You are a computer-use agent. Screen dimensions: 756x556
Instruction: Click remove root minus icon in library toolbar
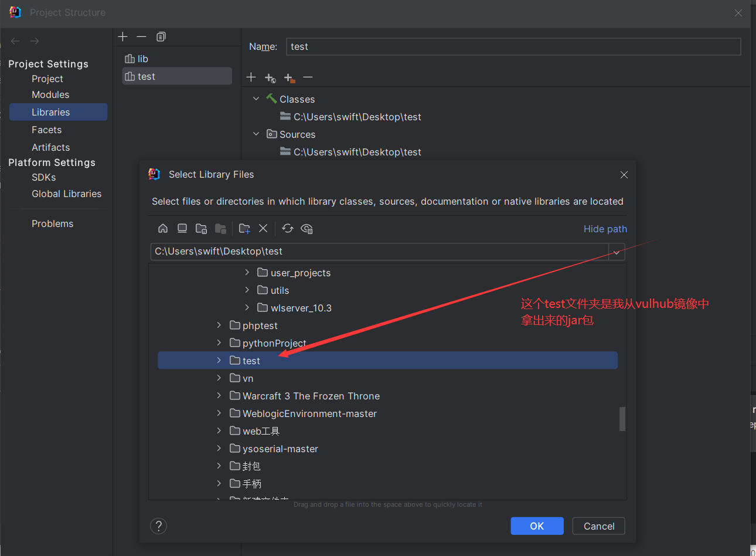tap(308, 77)
